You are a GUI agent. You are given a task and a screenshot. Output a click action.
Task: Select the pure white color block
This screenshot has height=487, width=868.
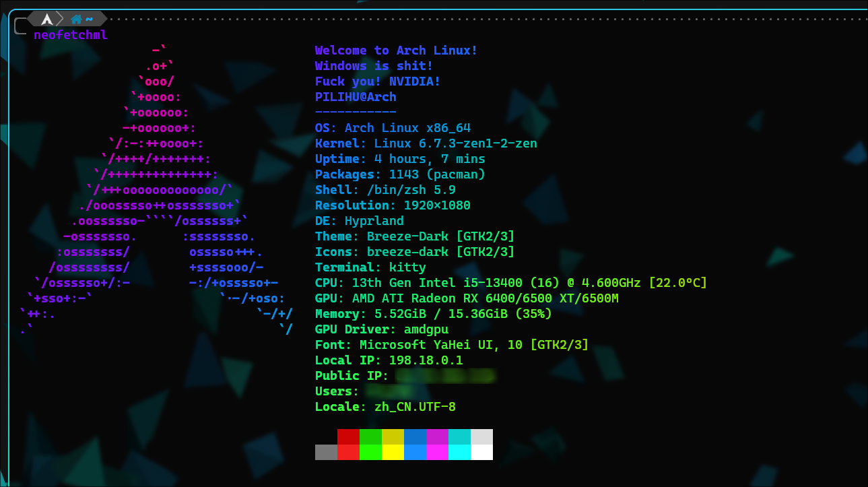[481, 452]
